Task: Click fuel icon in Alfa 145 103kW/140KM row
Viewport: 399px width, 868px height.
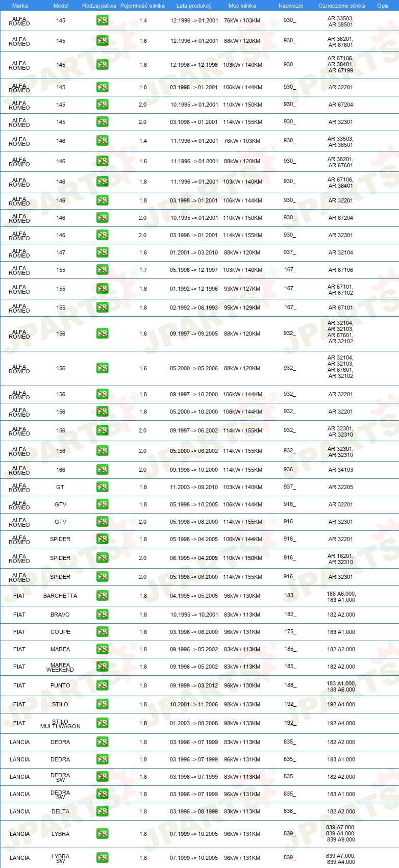Action: [x=103, y=65]
